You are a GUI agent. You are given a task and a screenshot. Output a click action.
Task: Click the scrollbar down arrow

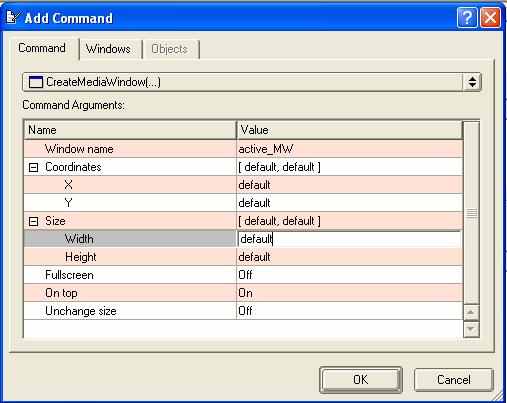471,329
